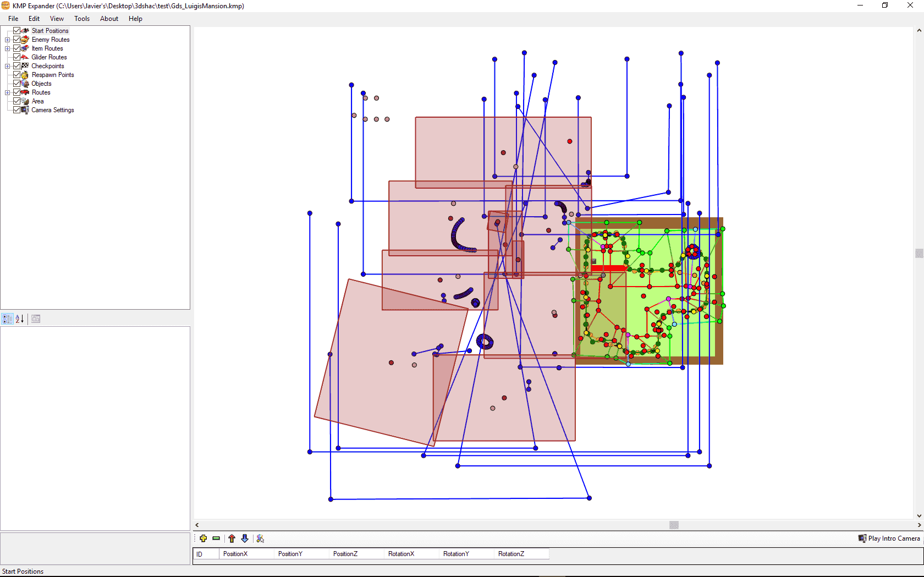Uncheck the Area visibility checkbox
The image size is (924, 577).
(16, 101)
